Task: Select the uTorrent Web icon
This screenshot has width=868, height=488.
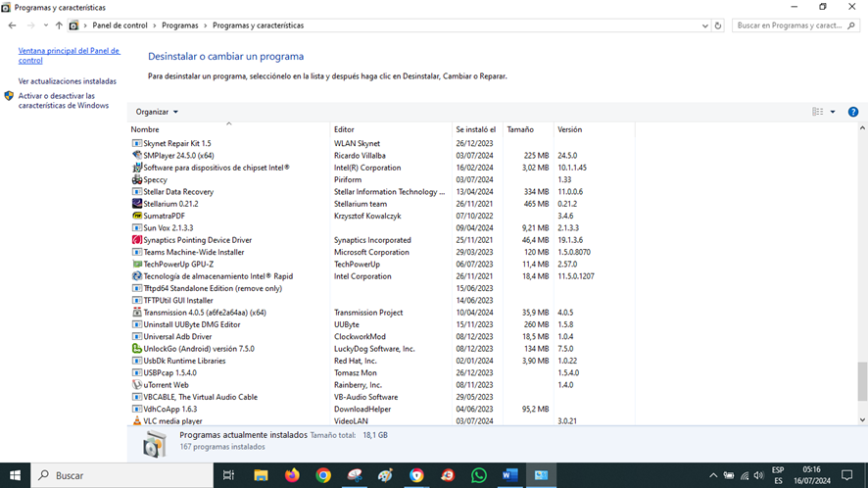Action: pyautogui.click(x=137, y=385)
